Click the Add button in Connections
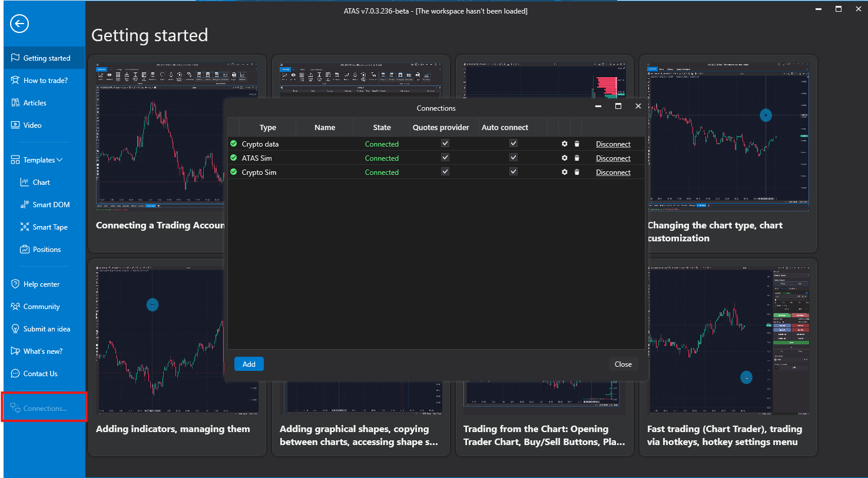This screenshot has height=478, width=868. (249, 364)
